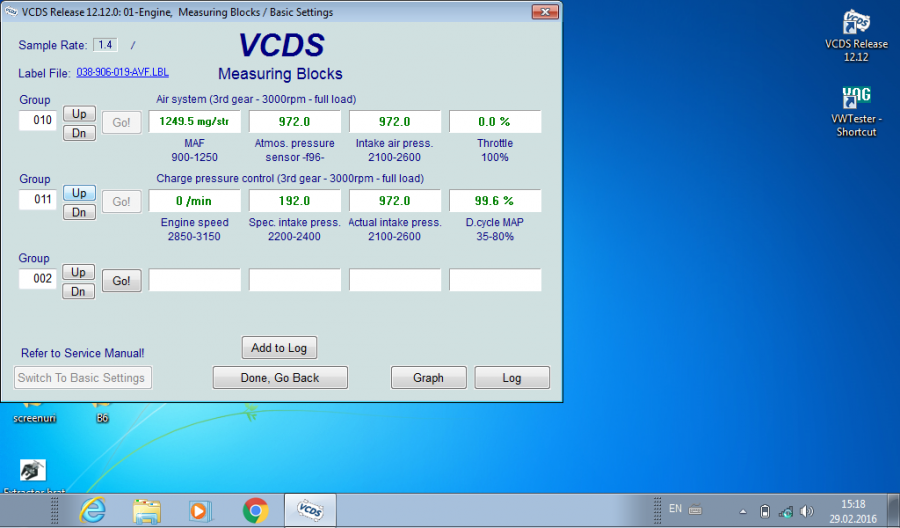900x528 pixels.
Task: Click Up button for group 010
Action: coord(79,114)
